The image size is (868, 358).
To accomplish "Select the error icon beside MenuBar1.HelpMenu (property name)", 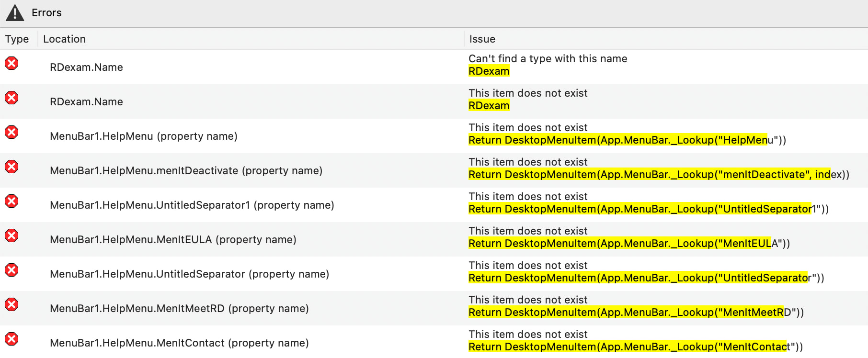I will click(11, 132).
